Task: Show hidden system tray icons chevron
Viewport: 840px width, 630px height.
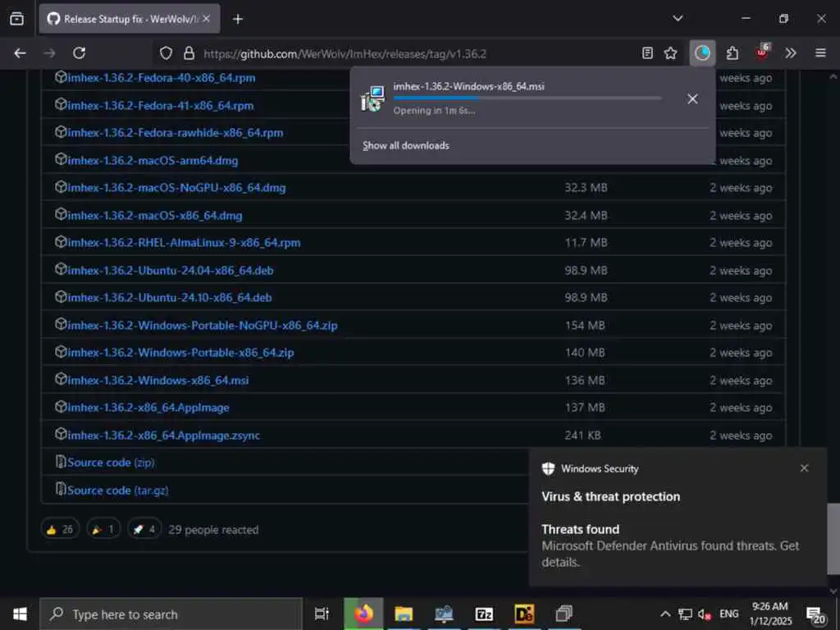Action: [664, 614]
